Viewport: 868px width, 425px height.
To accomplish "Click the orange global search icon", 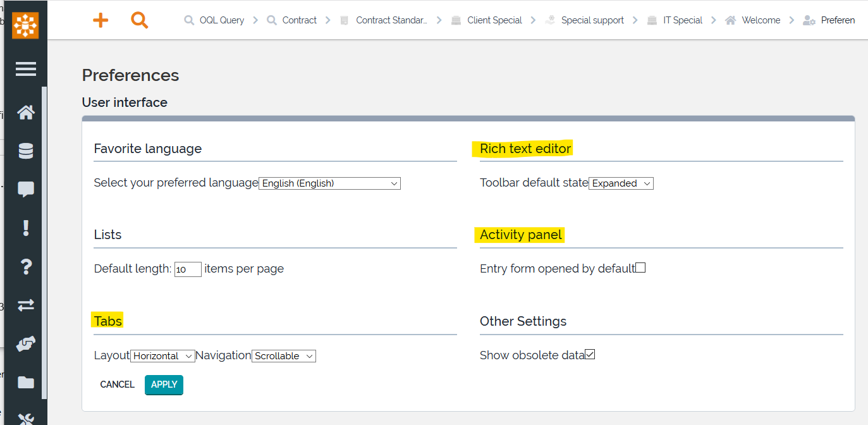I will pyautogui.click(x=139, y=20).
